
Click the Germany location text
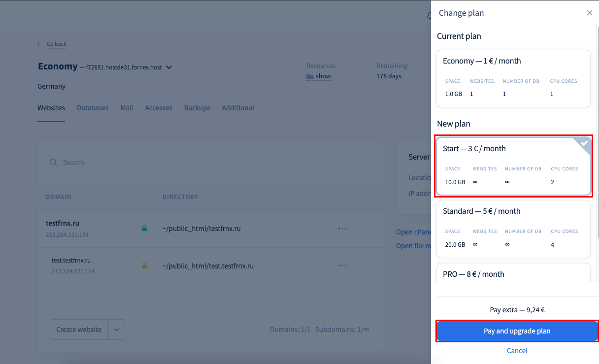pyautogui.click(x=51, y=86)
